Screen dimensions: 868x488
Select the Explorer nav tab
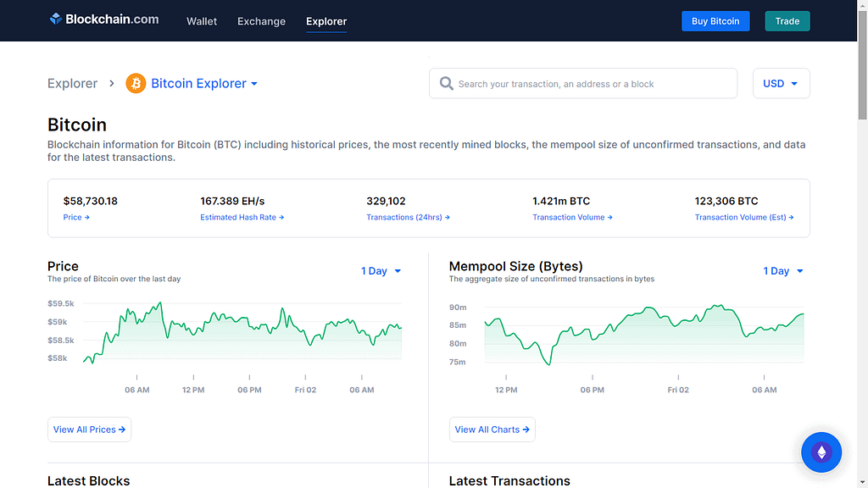[326, 21]
